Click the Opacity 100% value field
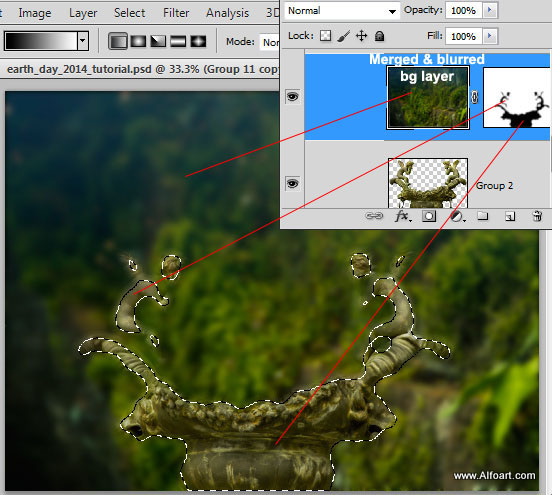The height and width of the screenshot is (495, 552). click(x=463, y=11)
